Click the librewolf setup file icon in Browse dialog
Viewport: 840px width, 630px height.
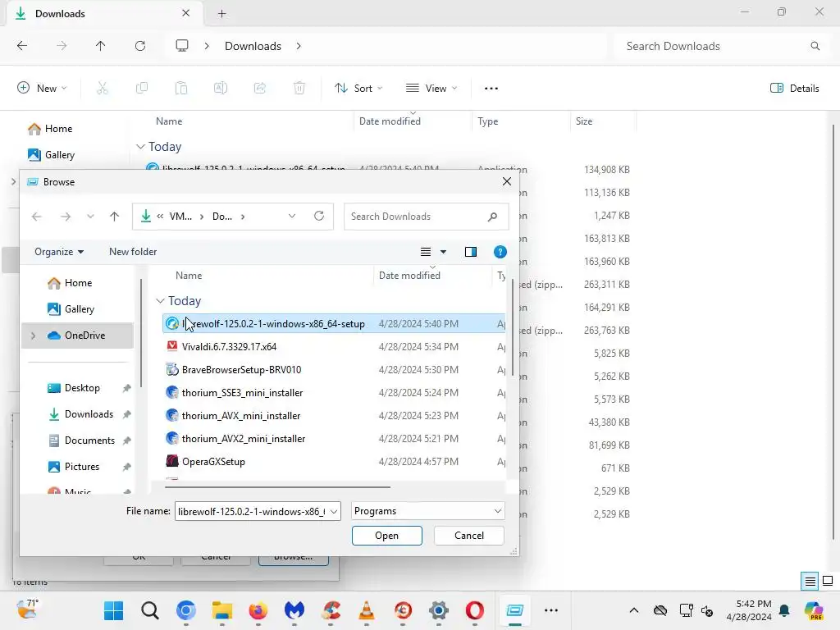coord(172,323)
